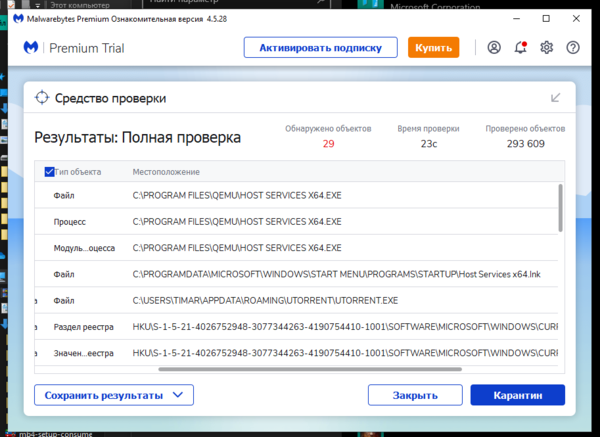
Task: Close the Malwarebytes window
Action: point(576,18)
